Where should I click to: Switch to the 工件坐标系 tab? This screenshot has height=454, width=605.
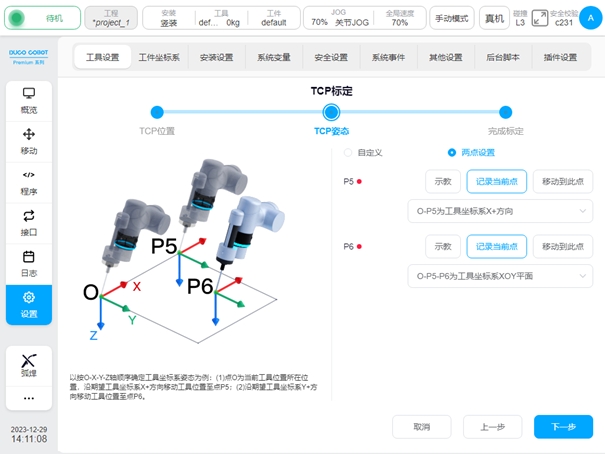(x=159, y=58)
